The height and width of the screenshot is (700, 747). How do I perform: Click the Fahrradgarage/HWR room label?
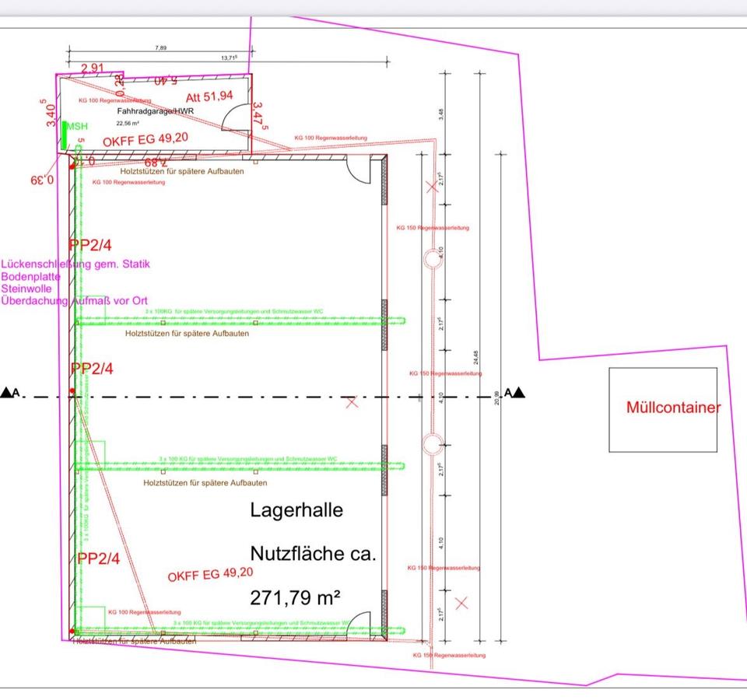pos(155,111)
